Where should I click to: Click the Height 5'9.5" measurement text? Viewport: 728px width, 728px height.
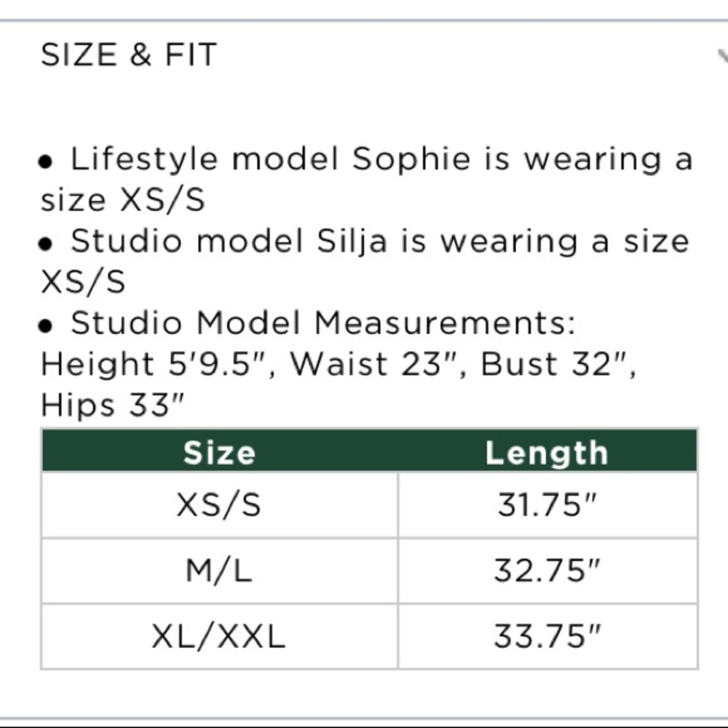[158, 364]
